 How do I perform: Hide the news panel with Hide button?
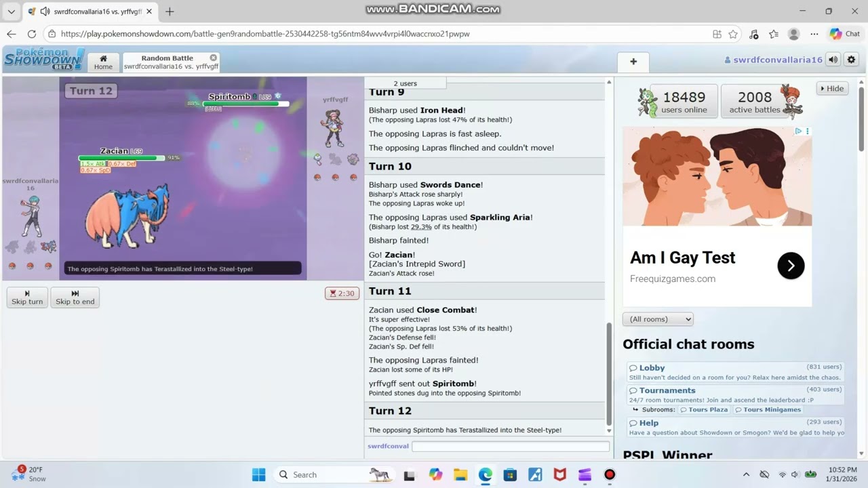pyautogui.click(x=832, y=88)
